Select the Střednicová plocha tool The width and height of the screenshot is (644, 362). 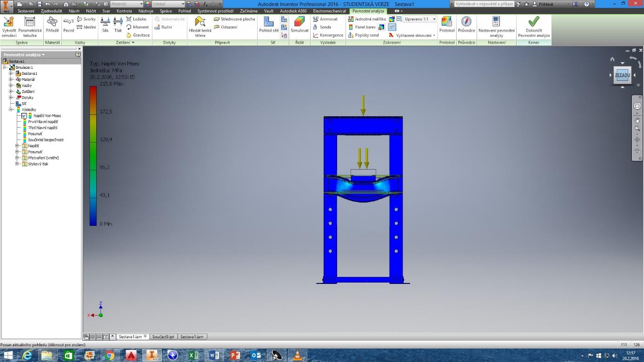click(234, 19)
